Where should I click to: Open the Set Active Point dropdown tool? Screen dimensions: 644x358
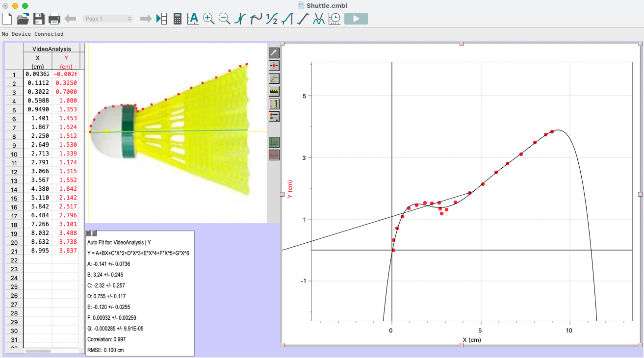point(274,116)
